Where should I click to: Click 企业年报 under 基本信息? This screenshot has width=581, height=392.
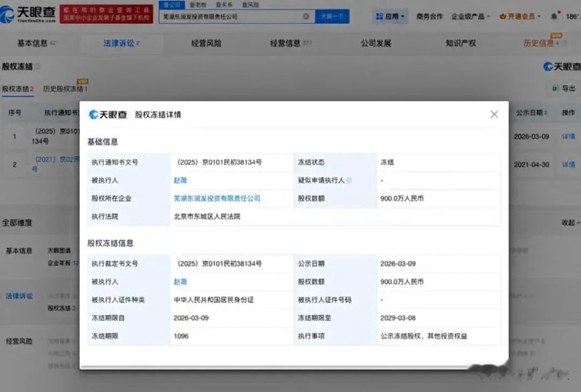[62, 263]
